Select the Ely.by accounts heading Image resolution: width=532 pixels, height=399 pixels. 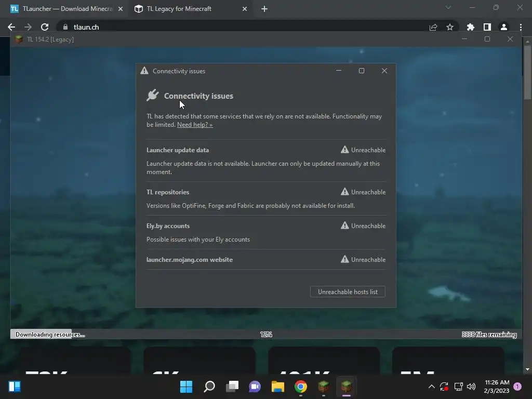point(168,226)
